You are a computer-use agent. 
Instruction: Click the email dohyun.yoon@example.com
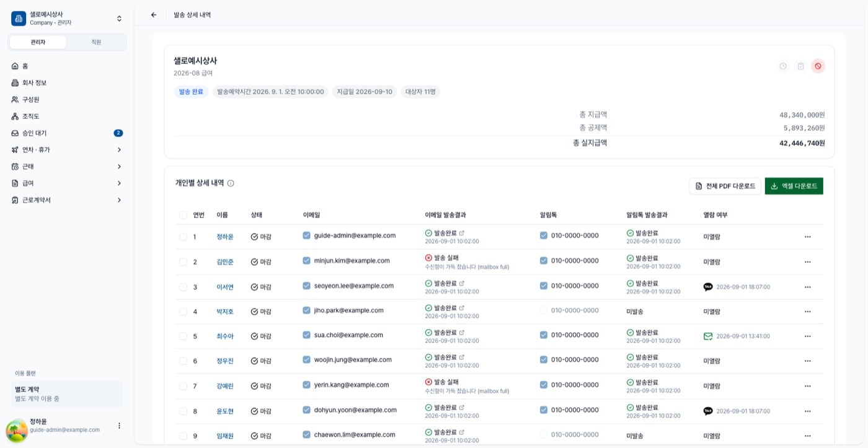355,410
